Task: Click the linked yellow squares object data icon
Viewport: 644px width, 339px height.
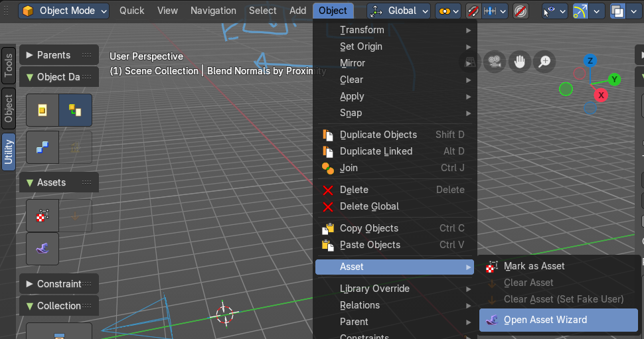Action: [x=75, y=110]
